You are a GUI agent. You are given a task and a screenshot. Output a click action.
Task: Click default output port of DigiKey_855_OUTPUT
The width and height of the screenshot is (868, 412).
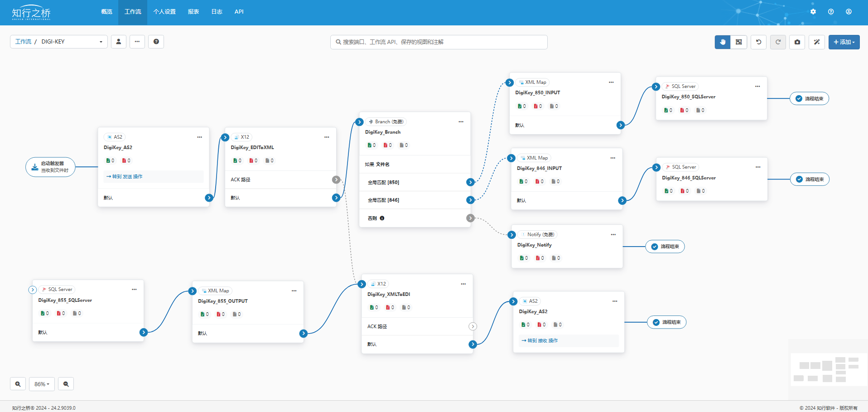(304, 334)
